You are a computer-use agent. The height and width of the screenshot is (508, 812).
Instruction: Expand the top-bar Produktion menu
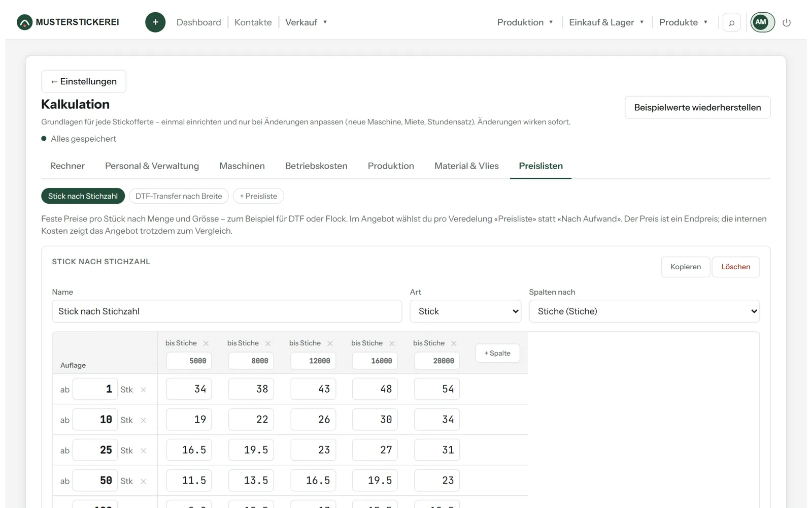click(x=525, y=22)
